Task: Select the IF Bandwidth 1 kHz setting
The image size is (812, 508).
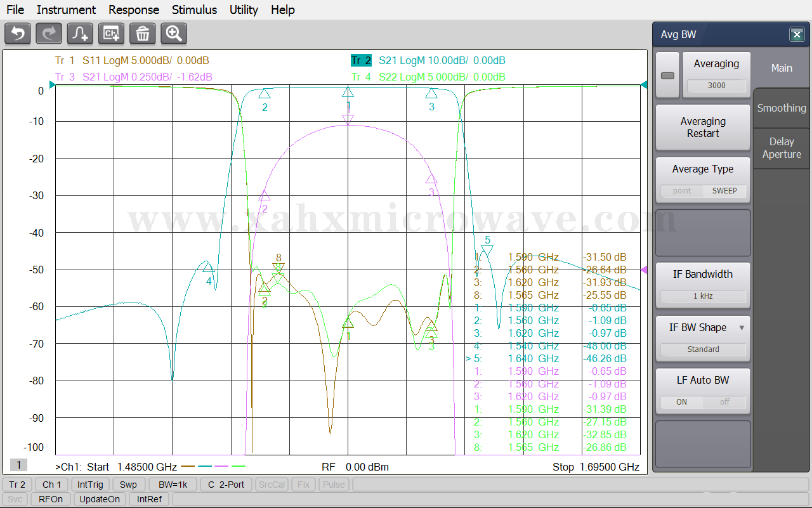Action: click(x=703, y=296)
